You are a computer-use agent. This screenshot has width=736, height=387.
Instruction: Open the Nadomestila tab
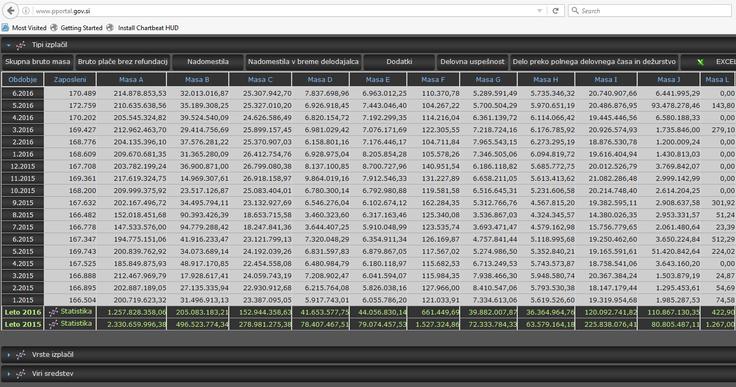click(208, 62)
